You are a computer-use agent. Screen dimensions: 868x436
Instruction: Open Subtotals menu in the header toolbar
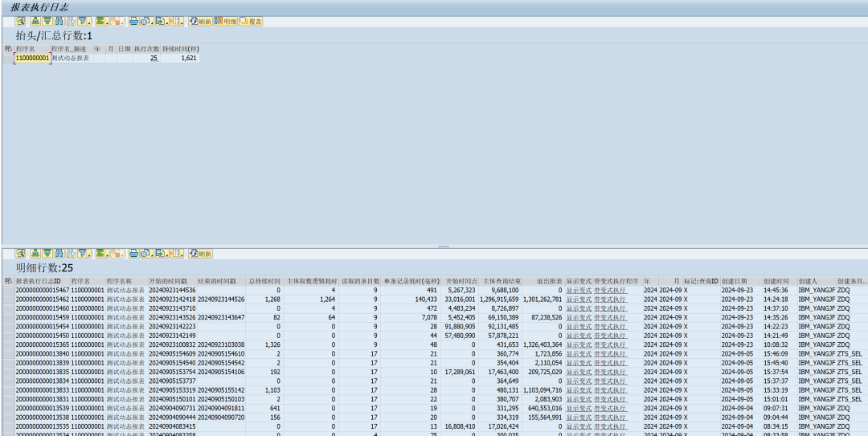pyautogui.click(x=117, y=22)
